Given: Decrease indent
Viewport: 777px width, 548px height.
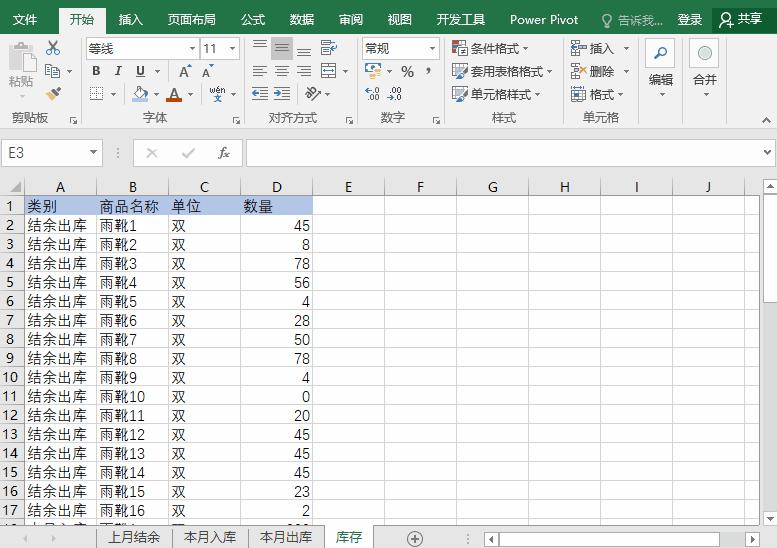Looking at the screenshot, I should coord(260,94).
